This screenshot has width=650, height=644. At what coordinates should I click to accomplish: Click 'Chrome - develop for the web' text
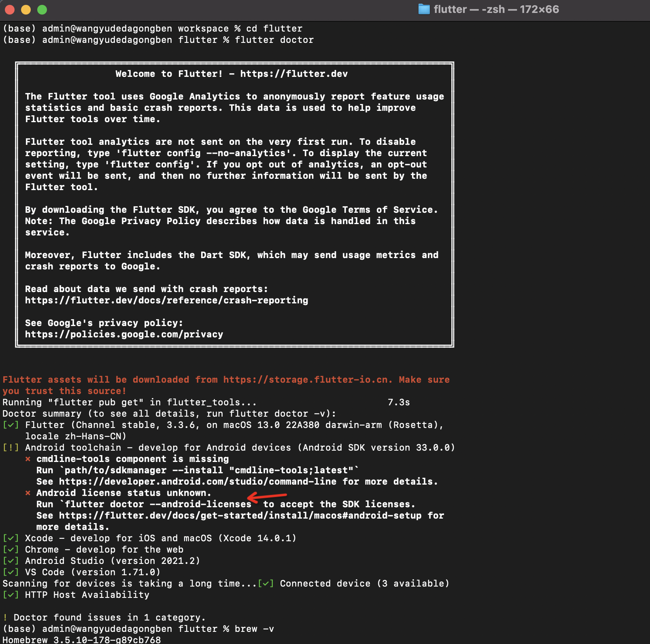click(104, 550)
